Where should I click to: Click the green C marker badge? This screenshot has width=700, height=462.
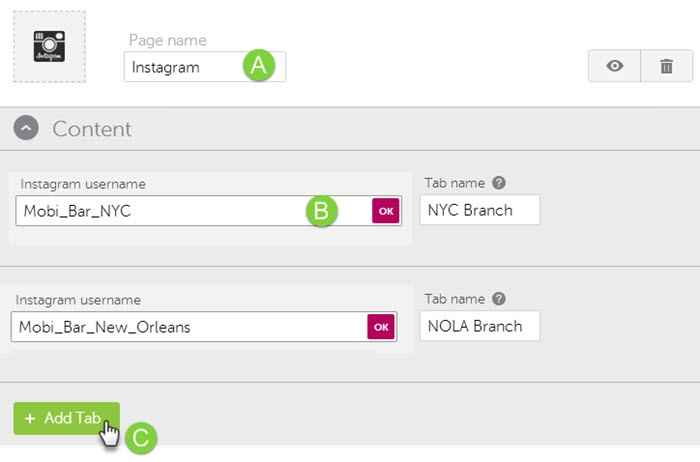point(142,437)
